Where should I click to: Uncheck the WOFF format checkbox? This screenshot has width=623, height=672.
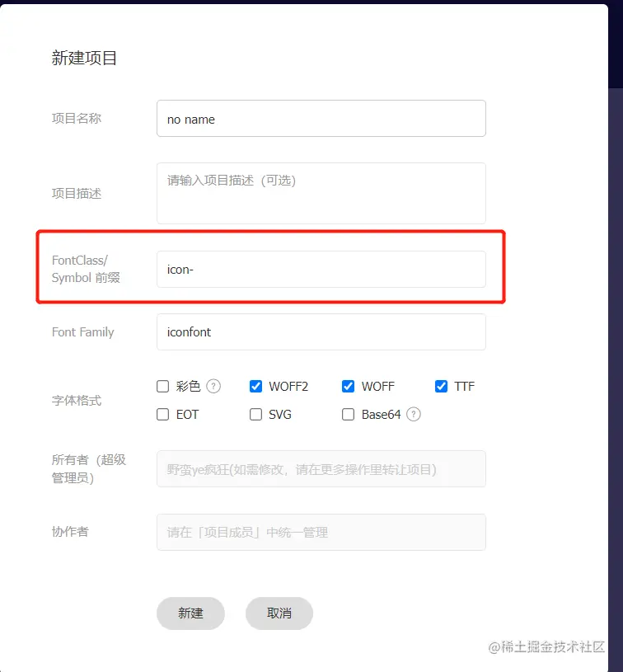tap(348, 386)
